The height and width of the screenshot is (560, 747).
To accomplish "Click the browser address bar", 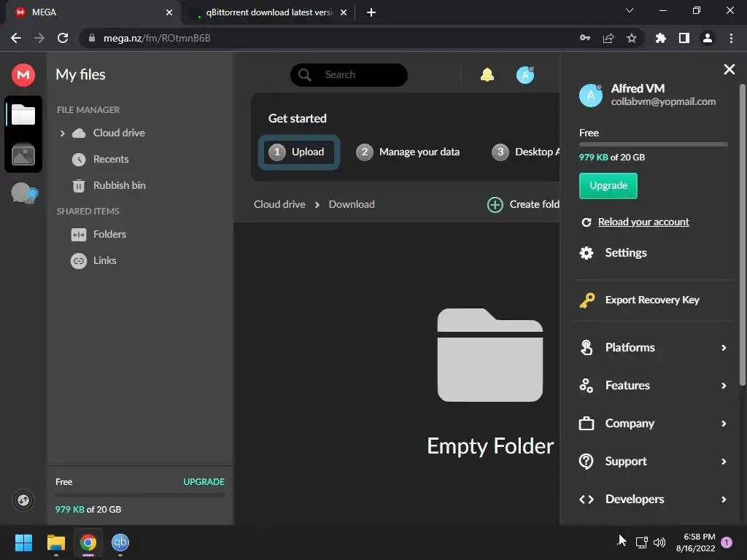I will click(x=333, y=38).
